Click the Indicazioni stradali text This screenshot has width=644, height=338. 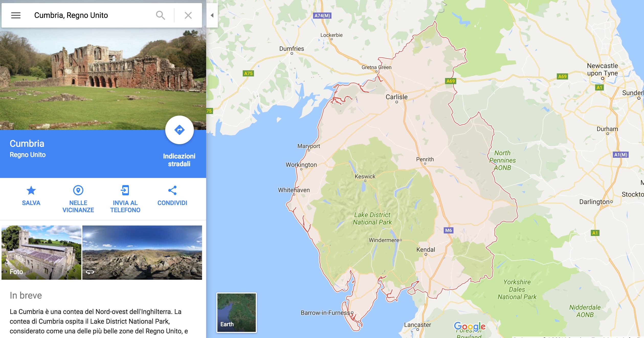coord(179,160)
